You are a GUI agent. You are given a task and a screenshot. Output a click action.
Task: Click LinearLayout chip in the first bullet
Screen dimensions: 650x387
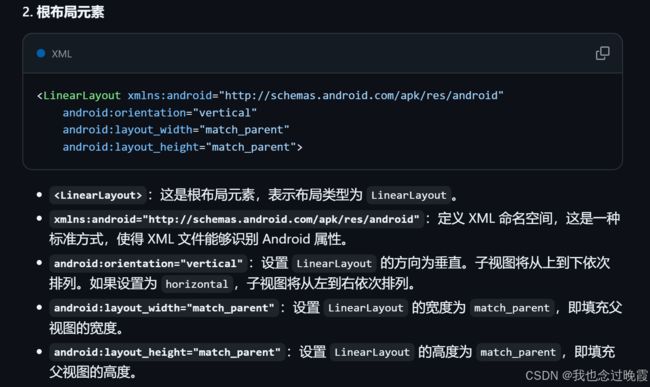(408, 195)
